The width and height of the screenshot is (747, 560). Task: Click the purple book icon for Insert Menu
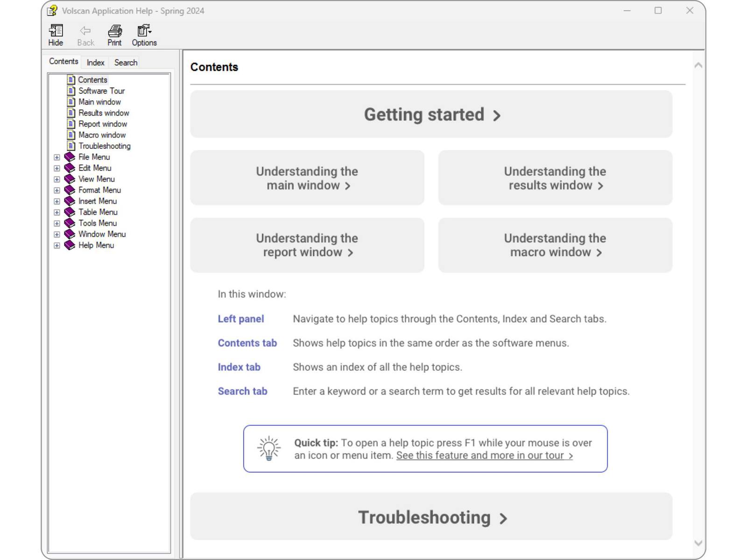(70, 201)
